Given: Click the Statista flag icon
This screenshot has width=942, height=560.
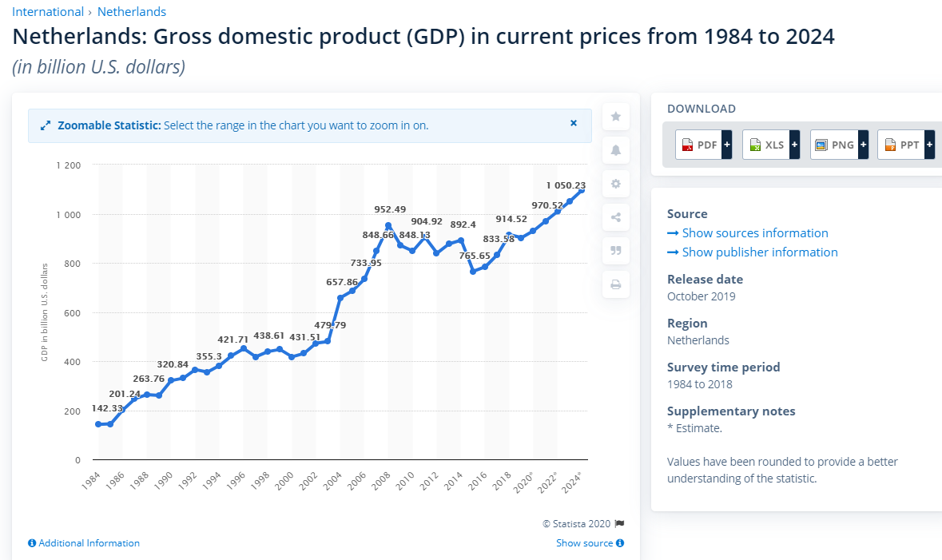Looking at the screenshot, I should (x=619, y=524).
